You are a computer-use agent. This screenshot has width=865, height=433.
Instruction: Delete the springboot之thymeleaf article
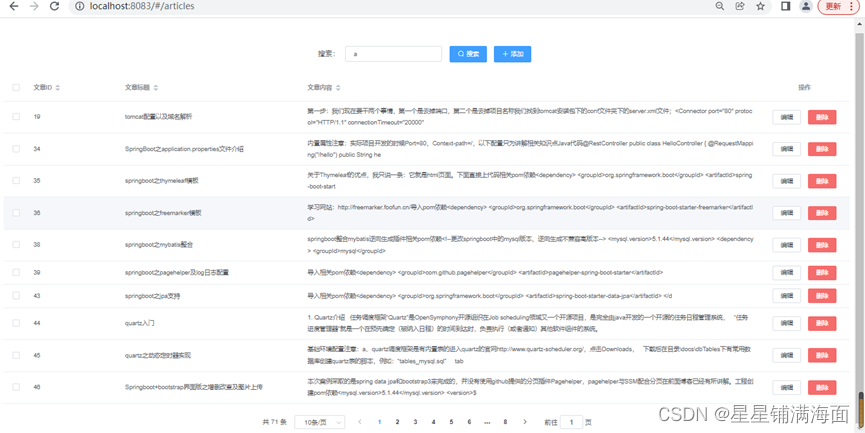(x=822, y=181)
